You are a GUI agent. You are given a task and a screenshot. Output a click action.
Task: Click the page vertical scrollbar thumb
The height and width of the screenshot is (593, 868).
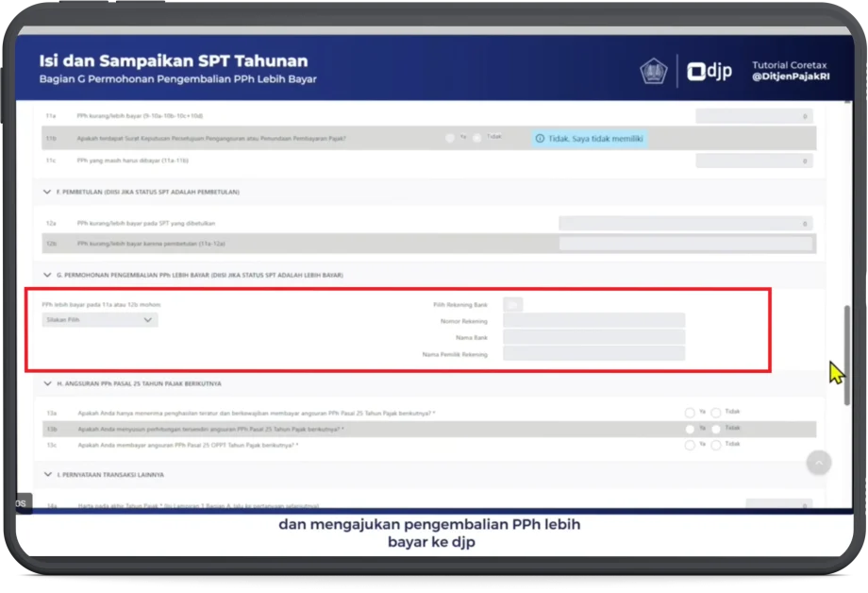click(846, 354)
